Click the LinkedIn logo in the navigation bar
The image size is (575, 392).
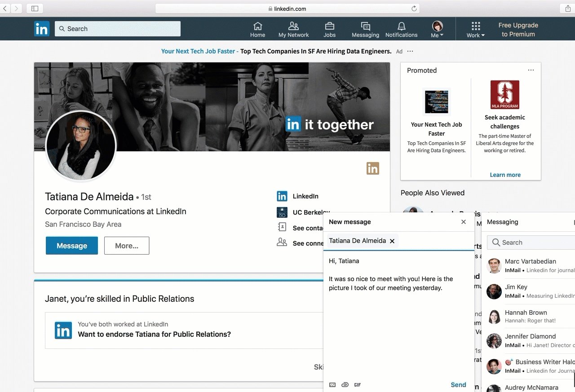42,29
